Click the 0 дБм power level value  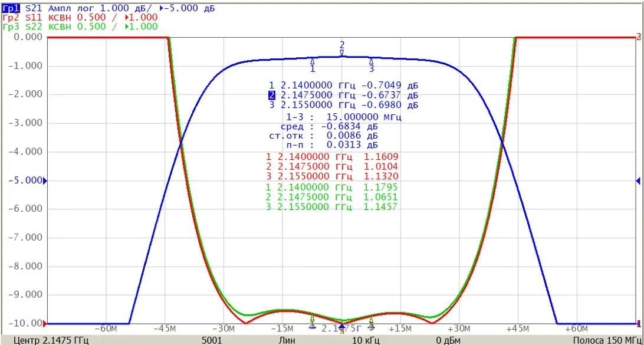coord(448,340)
